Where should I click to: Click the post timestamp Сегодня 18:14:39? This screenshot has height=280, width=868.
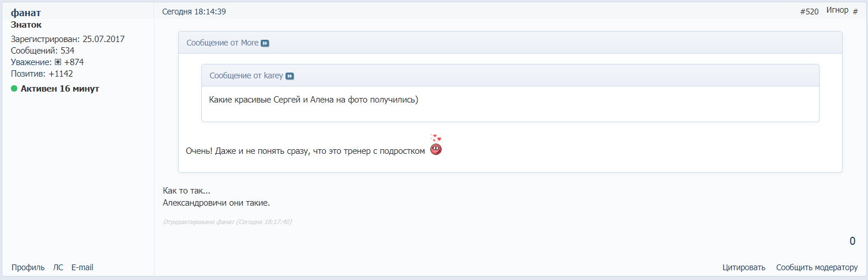tap(193, 12)
